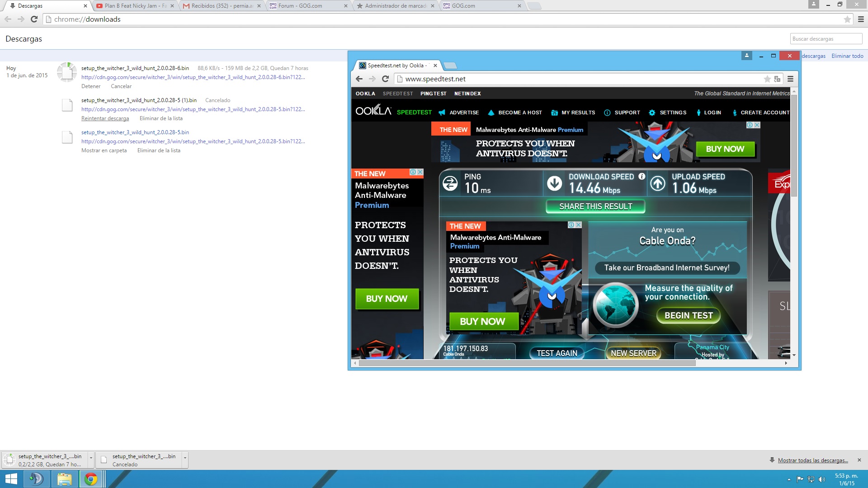Viewport: 868px width, 488px height.
Task: Click ping result icon
Action: [450, 183]
